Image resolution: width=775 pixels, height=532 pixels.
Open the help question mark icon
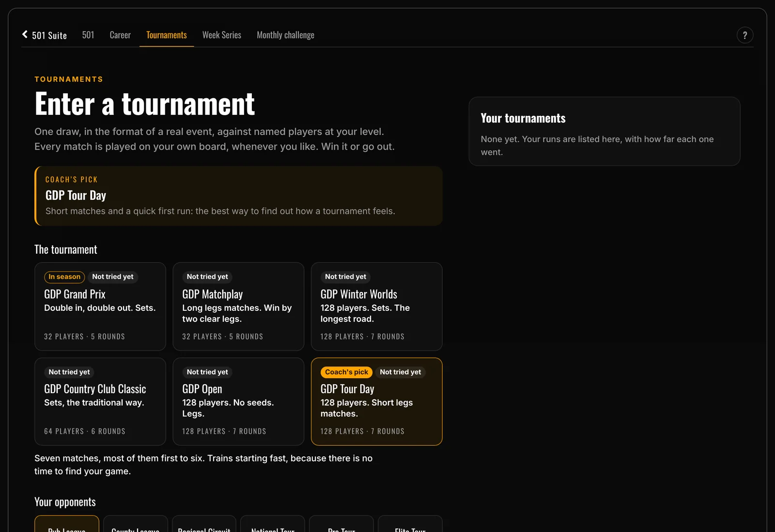tap(745, 35)
